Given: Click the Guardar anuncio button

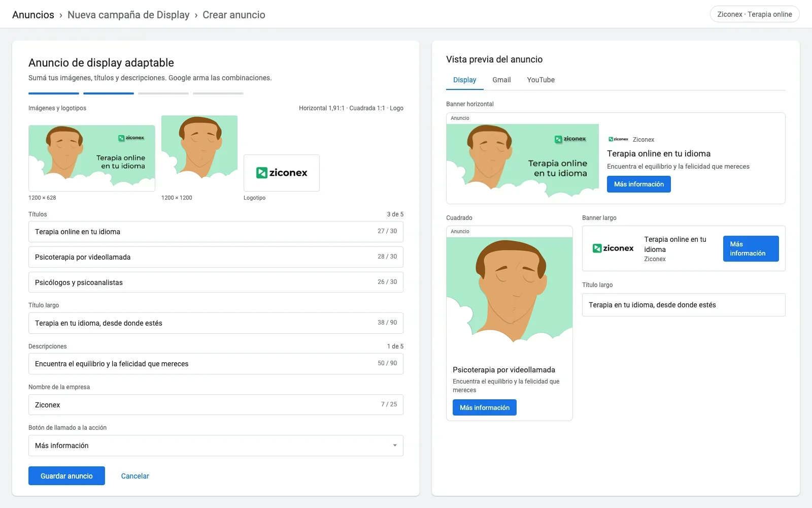Looking at the screenshot, I should (66, 476).
